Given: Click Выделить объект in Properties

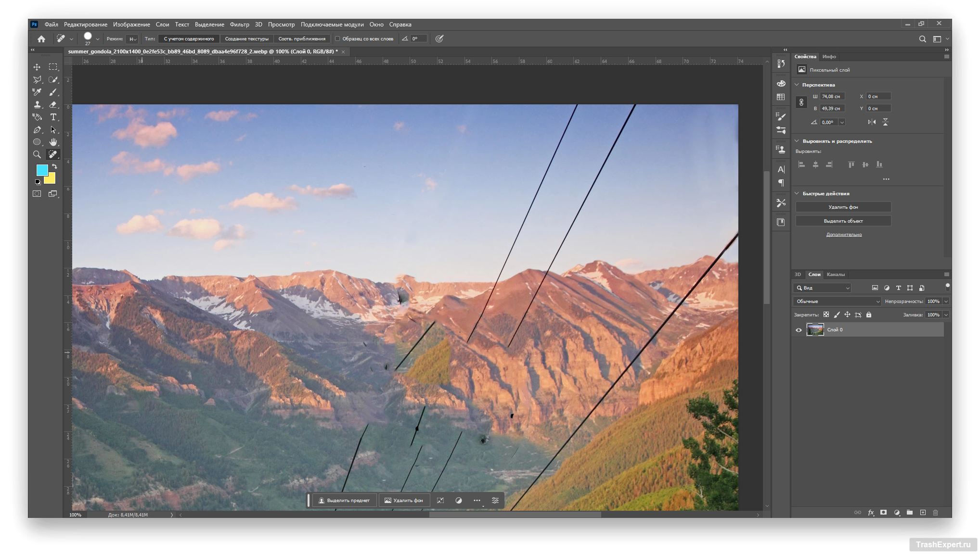Looking at the screenshot, I should 843,221.
